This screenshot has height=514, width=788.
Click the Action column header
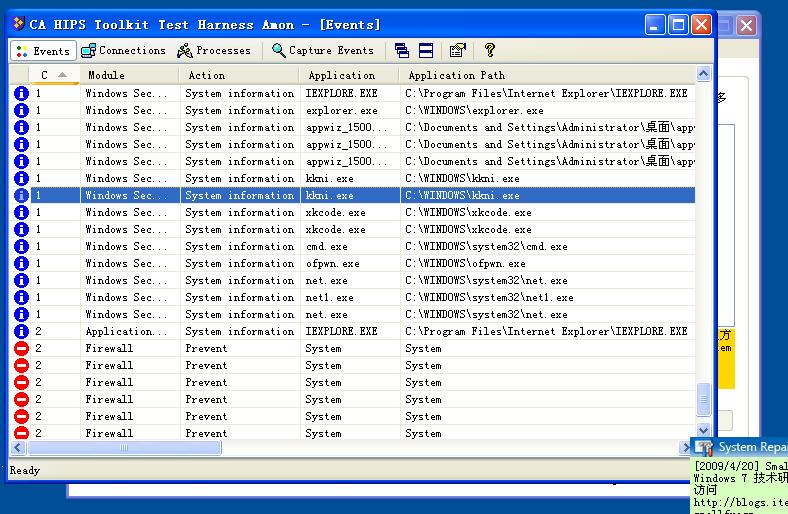tap(240, 75)
